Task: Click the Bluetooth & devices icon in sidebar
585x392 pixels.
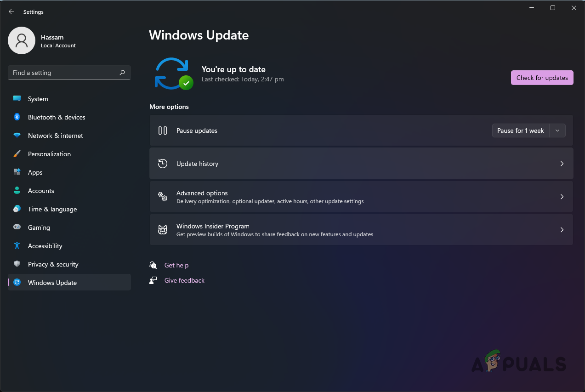Action: [x=17, y=117]
